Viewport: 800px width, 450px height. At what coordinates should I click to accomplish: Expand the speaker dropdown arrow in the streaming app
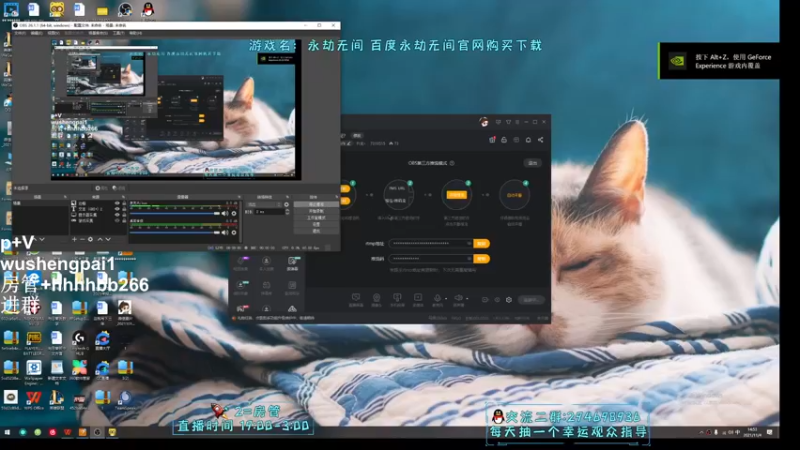tap(467, 298)
